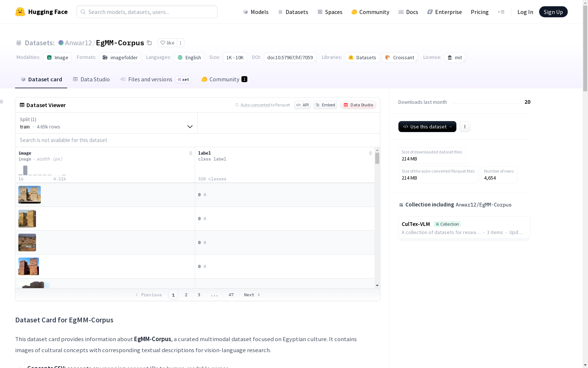Click the Hugging Face logo icon

pos(20,12)
